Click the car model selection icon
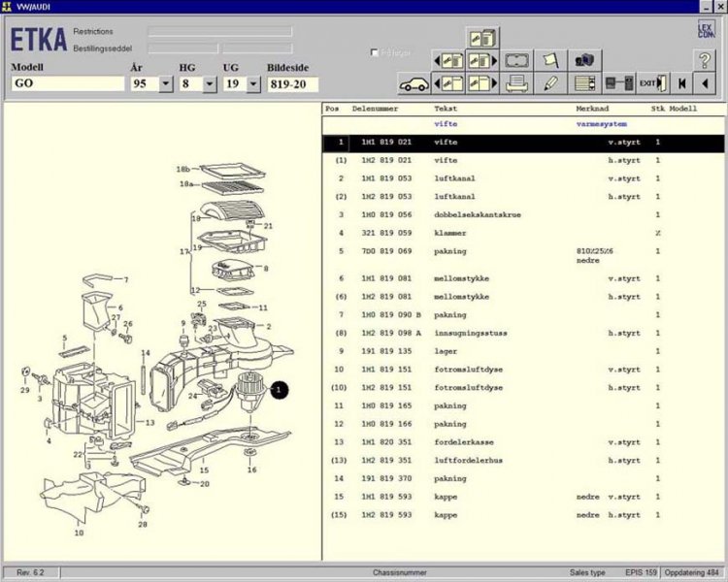 tap(414, 83)
